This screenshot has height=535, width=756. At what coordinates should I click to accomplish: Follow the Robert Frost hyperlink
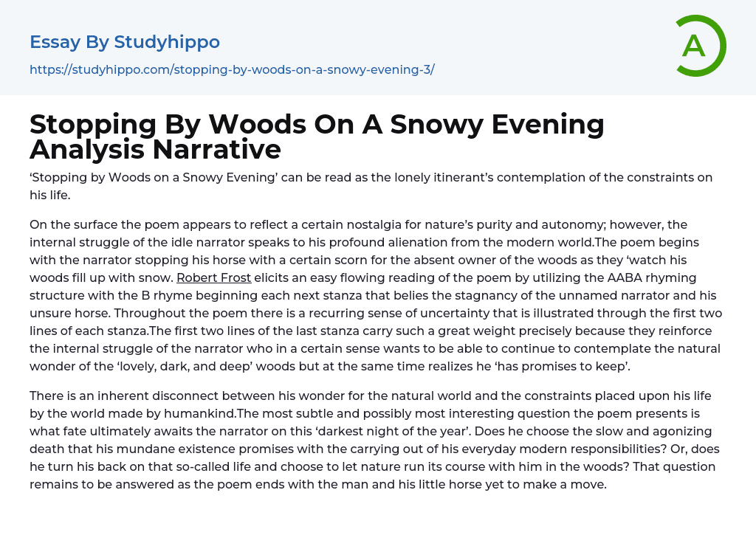[x=215, y=277]
